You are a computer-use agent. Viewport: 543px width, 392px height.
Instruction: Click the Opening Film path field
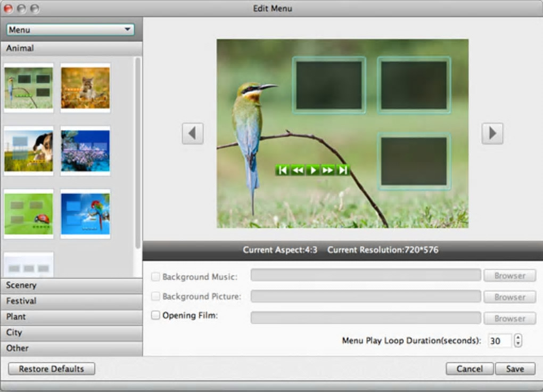[366, 318]
